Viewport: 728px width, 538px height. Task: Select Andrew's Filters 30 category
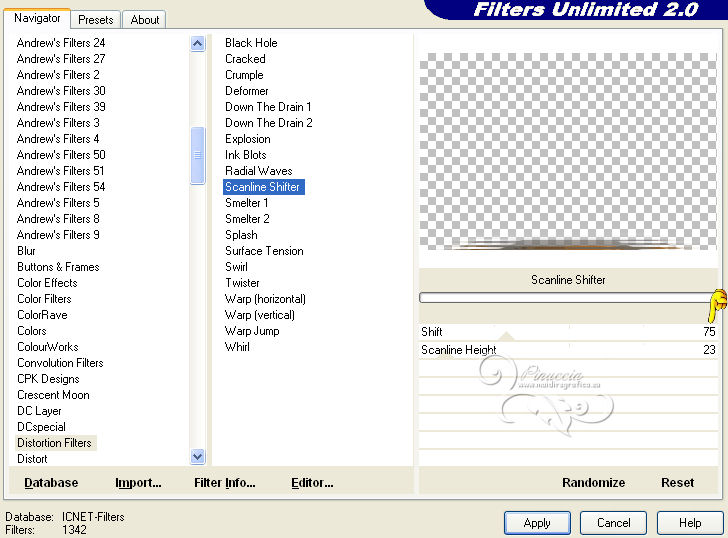coord(61,91)
